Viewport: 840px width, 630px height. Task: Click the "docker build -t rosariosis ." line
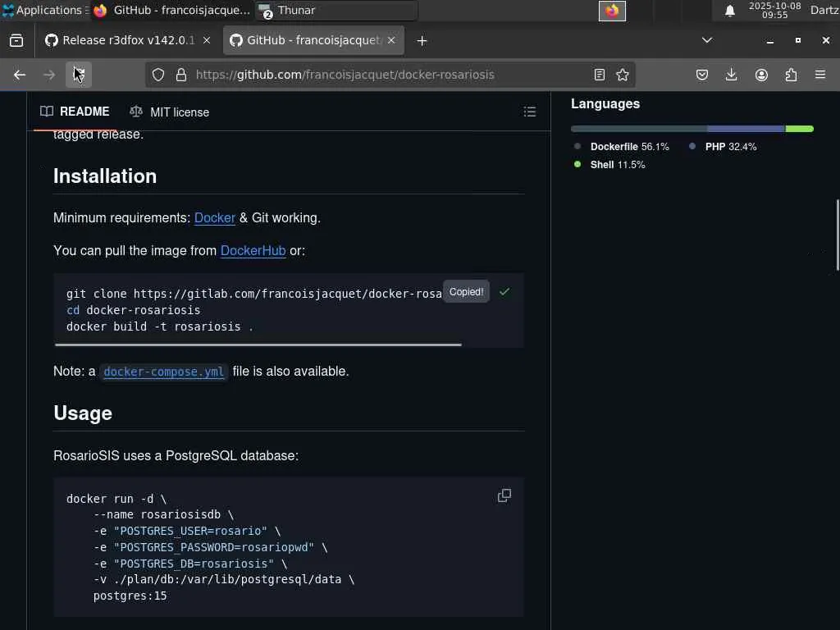point(160,326)
